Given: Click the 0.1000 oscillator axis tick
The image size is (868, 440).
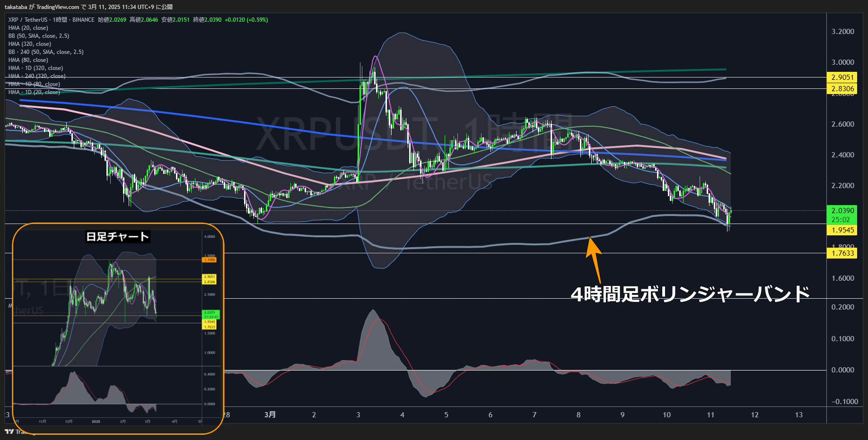Looking at the screenshot, I should [x=843, y=339].
